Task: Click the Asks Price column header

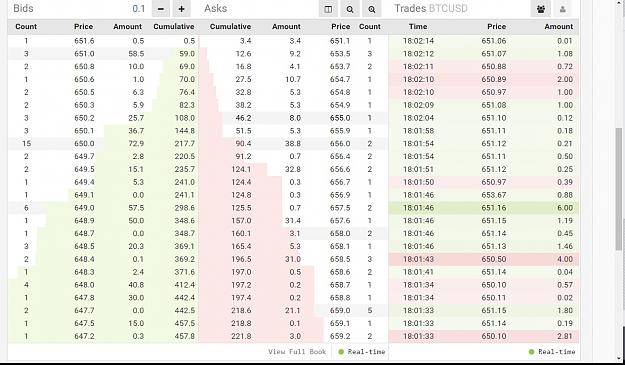Action: 340,27
